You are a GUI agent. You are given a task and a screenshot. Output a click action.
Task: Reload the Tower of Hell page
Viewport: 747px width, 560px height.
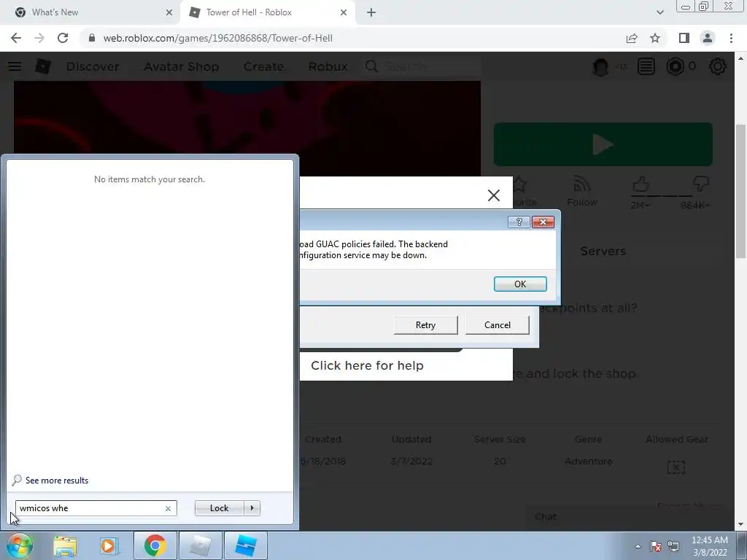point(63,38)
